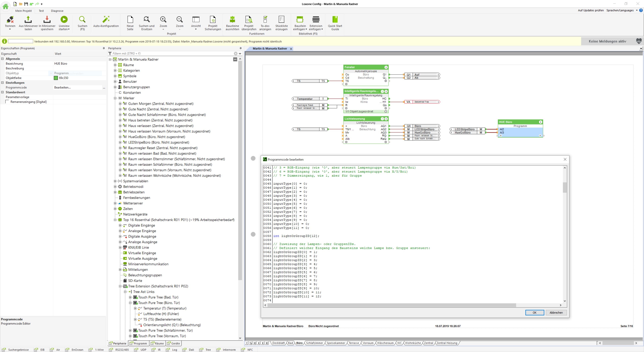Switch to the Diagnose ribbon tab

[x=57, y=11]
